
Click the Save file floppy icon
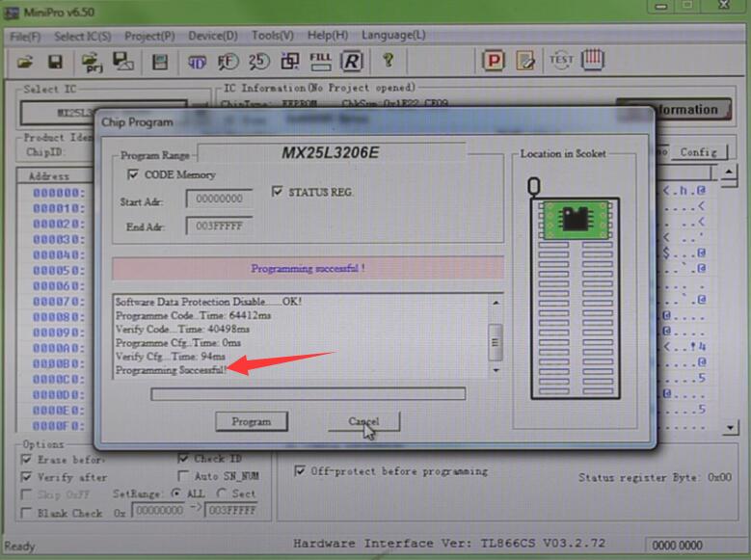tap(55, 62)
